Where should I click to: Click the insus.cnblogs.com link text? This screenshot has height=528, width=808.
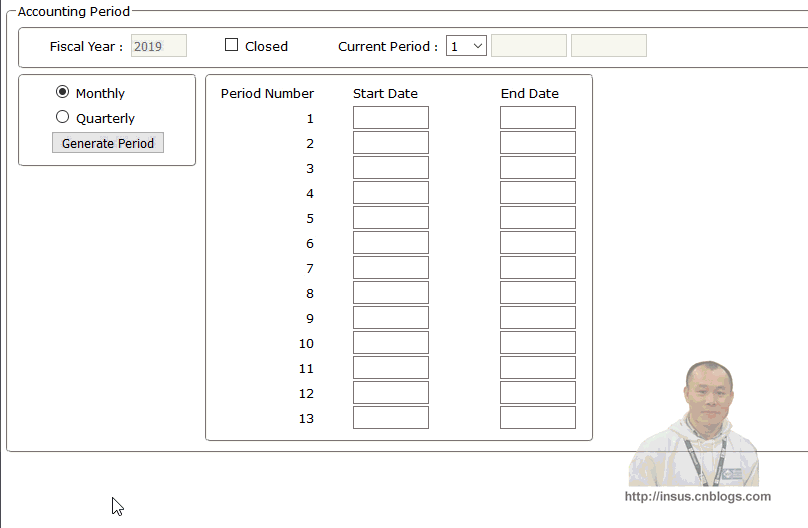tap(697, 496)
